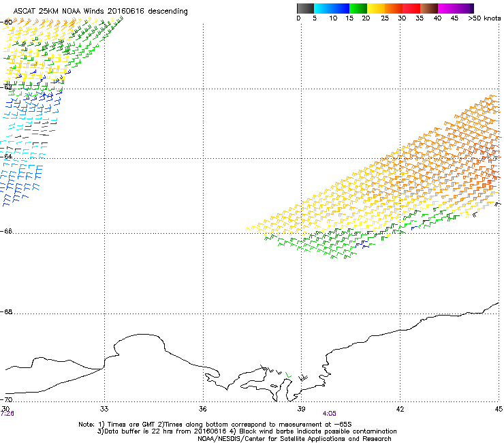The image size is (504, 443).
Task: Click the purple '7:26' pass time label
Action: click(x=7, y=414)
